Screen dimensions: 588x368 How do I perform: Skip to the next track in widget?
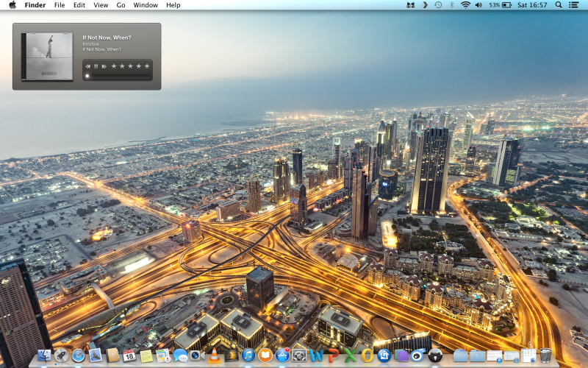pyautogui.click(x=104, y=66)
